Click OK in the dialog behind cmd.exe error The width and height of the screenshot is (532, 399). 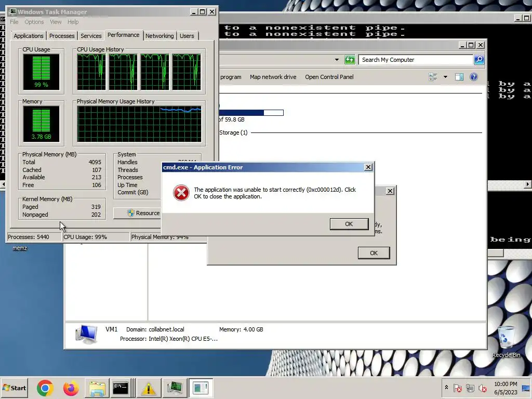point(374,253)
